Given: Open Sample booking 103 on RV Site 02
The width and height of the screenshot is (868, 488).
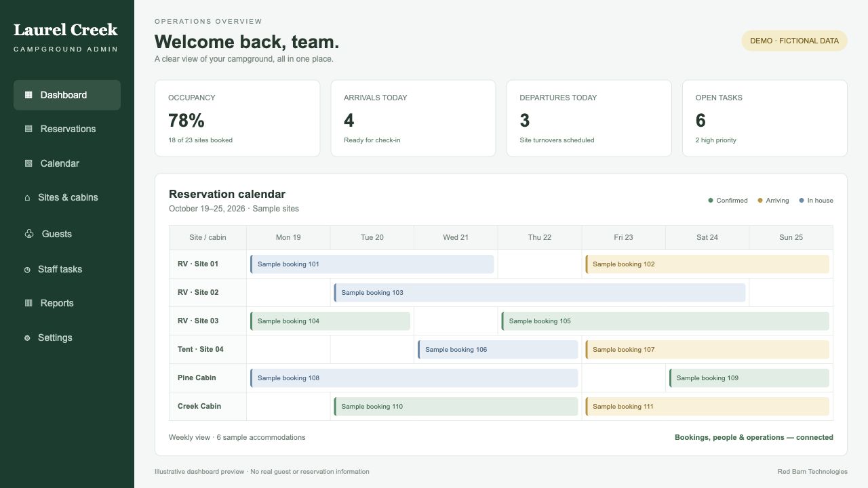Looking at the screenshot, I should coord(540,293).
